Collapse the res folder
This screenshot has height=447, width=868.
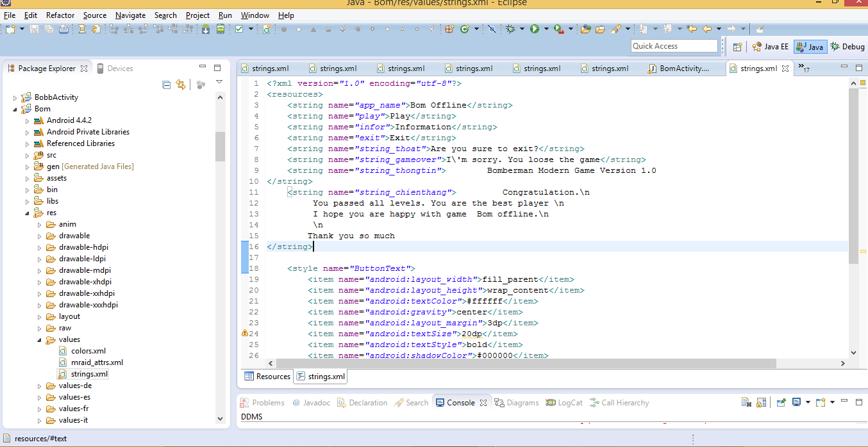click(28, 213)
